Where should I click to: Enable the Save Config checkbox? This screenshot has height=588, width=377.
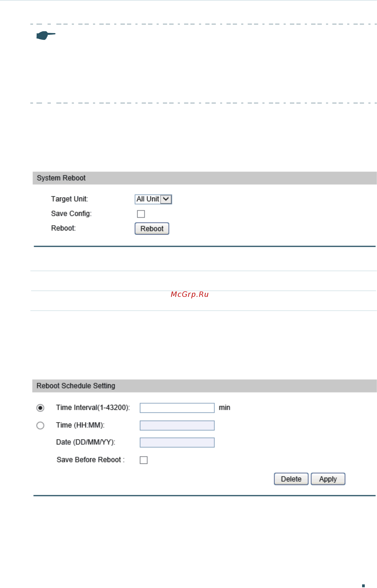coord(141,214)
